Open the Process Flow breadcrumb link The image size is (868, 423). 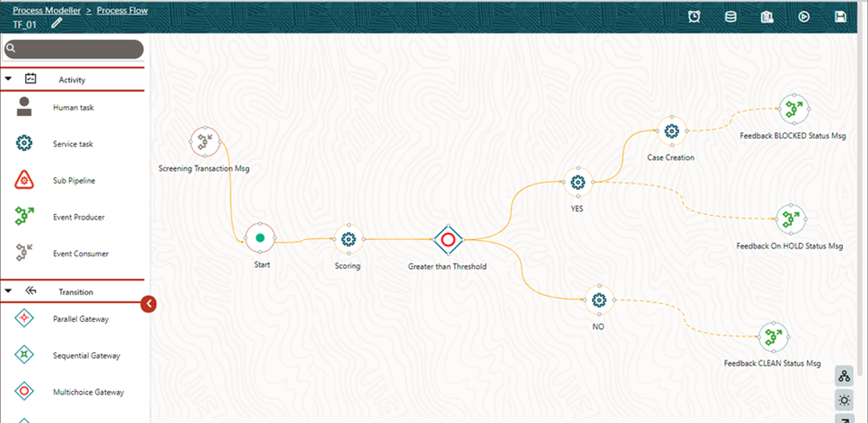122,10
